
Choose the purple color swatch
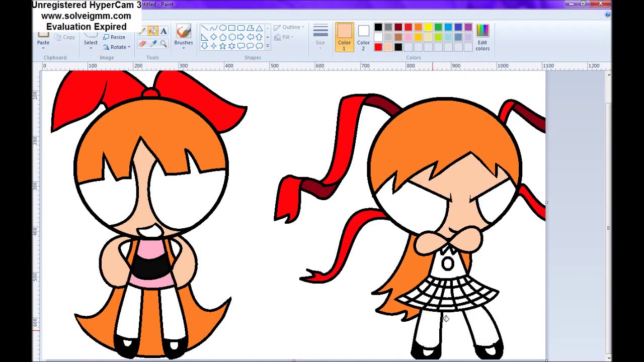(468, 27)
